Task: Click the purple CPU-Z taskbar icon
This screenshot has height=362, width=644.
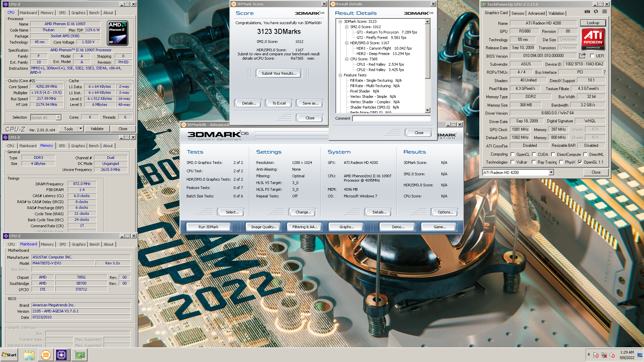Action: coord(61,355)
